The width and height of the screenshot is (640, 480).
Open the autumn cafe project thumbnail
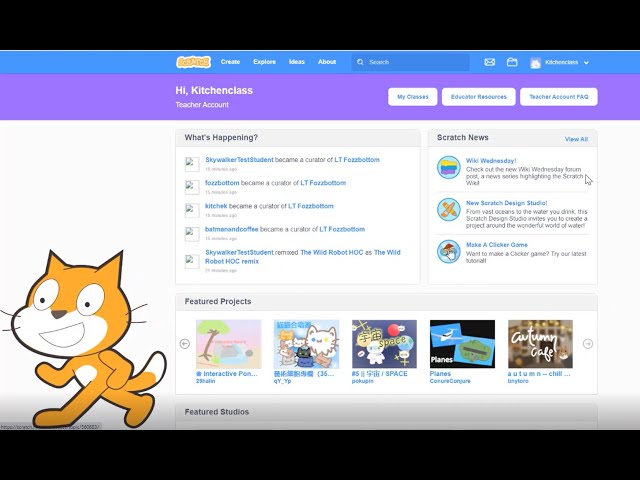pyautogui.click(x=540, y=344)
